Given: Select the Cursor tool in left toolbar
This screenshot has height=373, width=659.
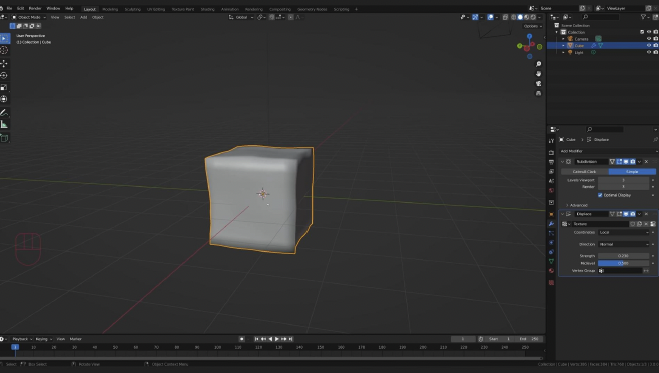Looking at the screenshot, I should [4, 50].
